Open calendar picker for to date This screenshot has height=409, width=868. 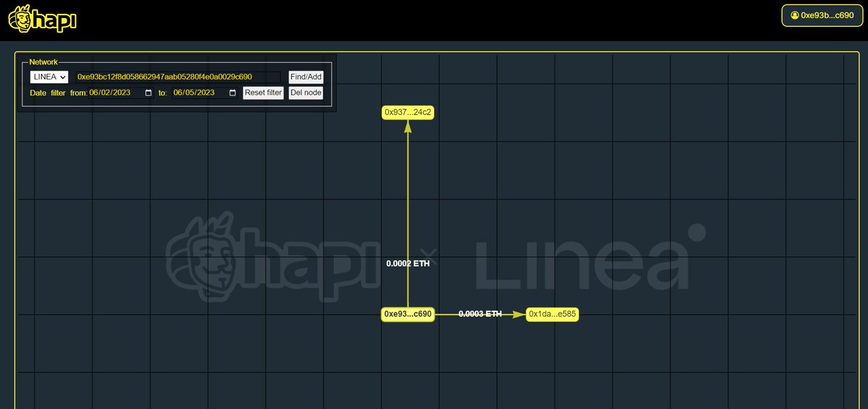(x=233, y=92)
